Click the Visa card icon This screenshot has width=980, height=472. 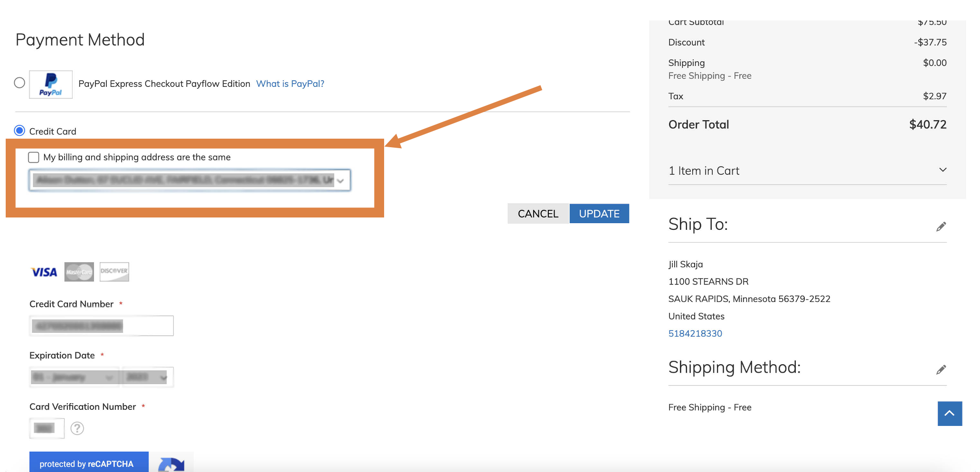(x=43, y=272)
